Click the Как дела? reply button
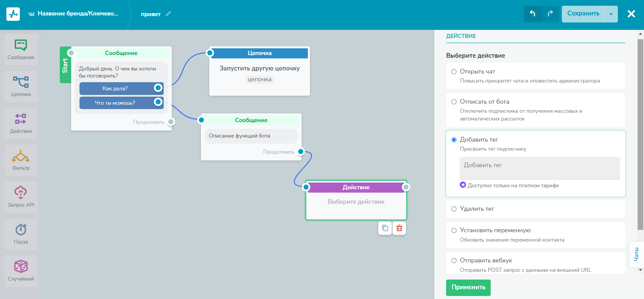The image size is (644, 299). coord(115,88)
